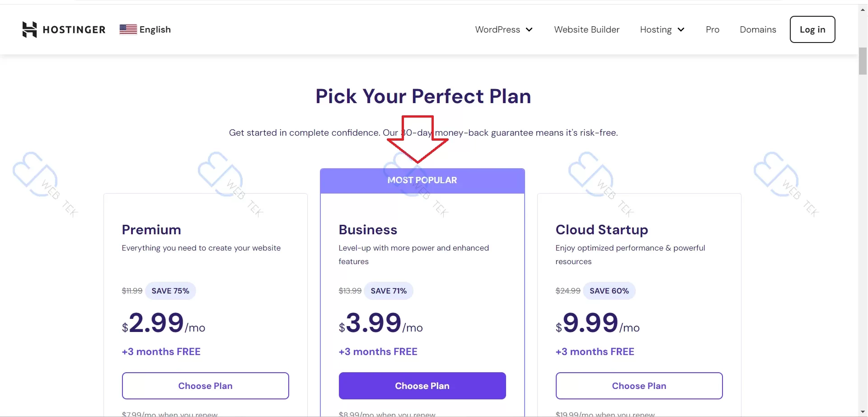
Task: Choose the Premium plan
Action: (205, 386)
